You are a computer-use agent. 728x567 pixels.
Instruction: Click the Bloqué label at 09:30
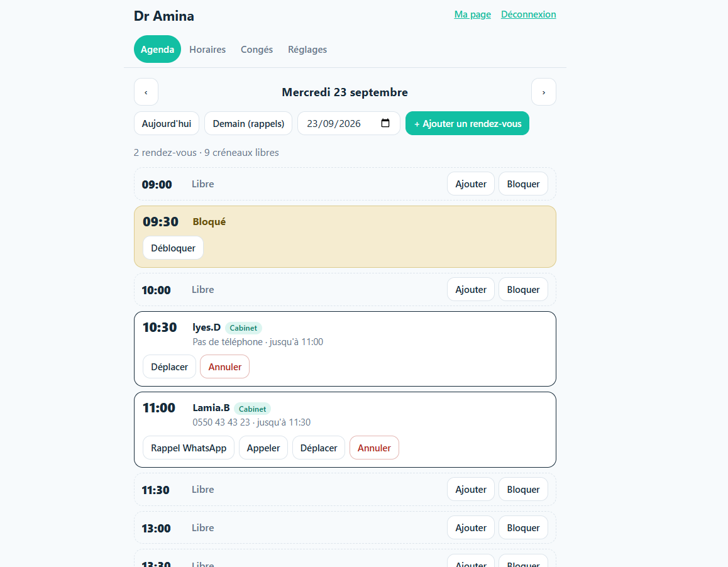pos(209,221)
